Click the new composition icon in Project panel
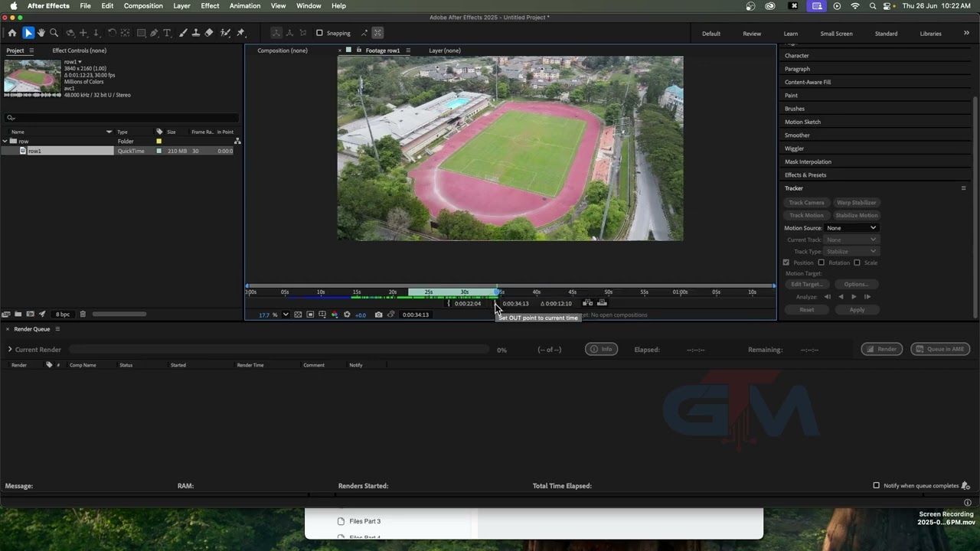980x551 pixels. (30, 314)
